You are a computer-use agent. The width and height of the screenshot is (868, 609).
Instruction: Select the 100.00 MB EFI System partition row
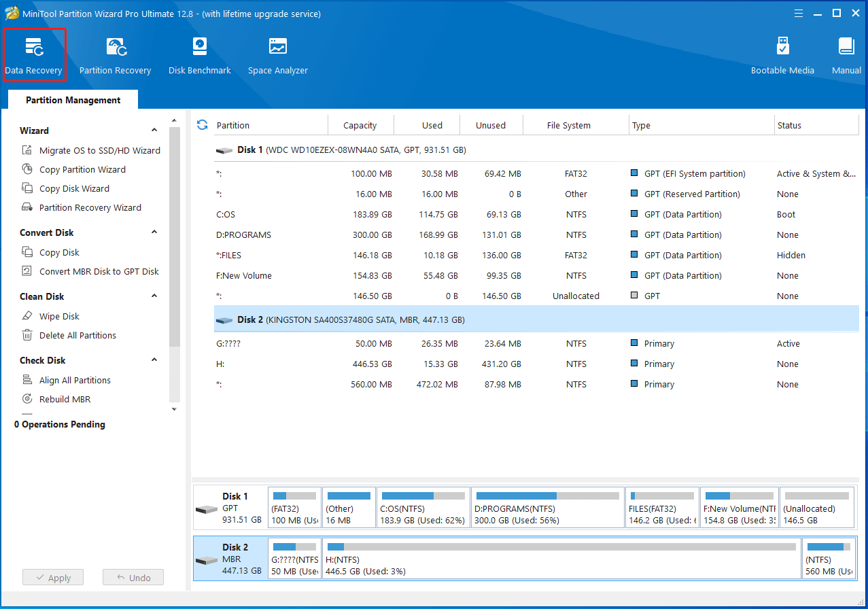coord(536,173)
